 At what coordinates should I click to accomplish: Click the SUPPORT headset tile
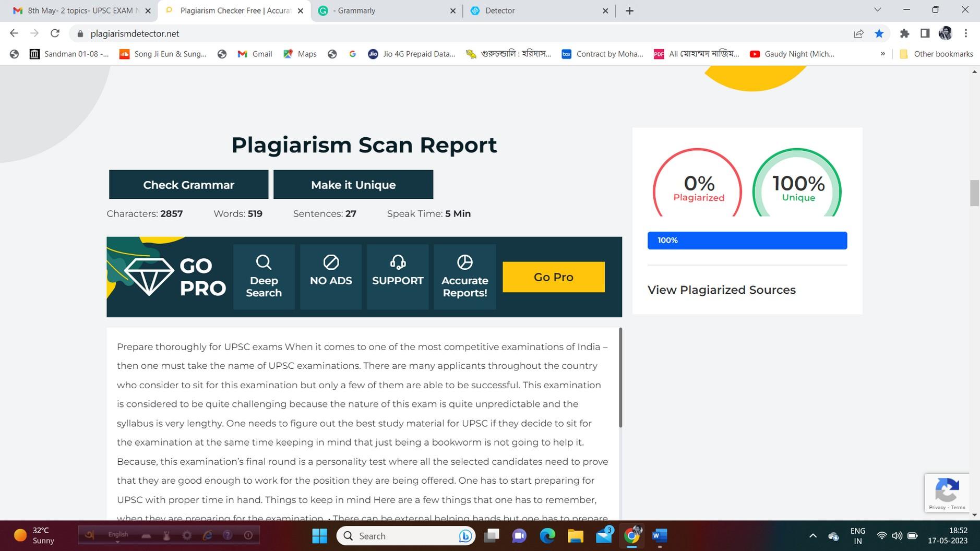[398, 277]
